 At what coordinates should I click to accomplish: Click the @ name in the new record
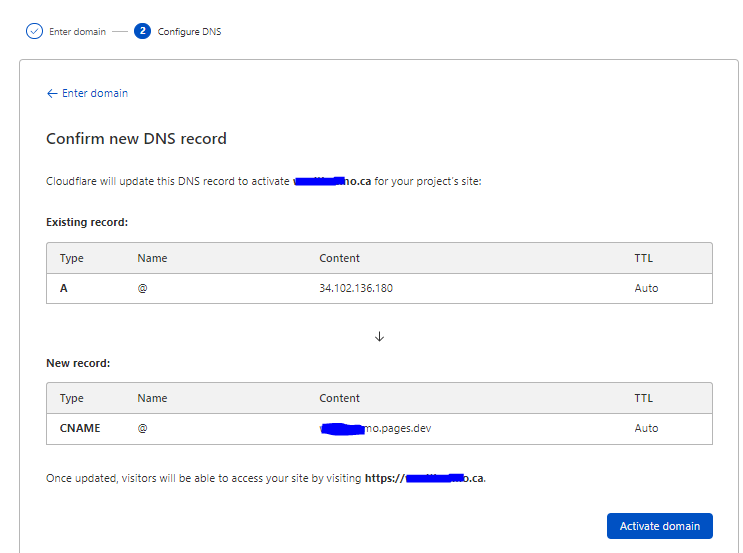142,428
